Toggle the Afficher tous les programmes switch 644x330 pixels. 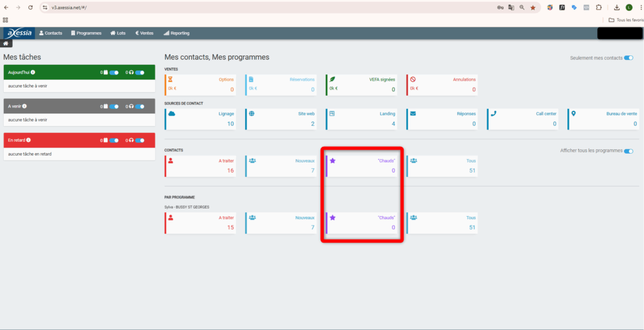pos(628,151)
